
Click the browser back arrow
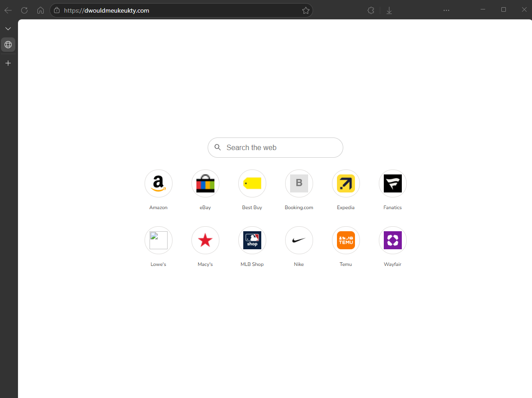click(8, 10)
